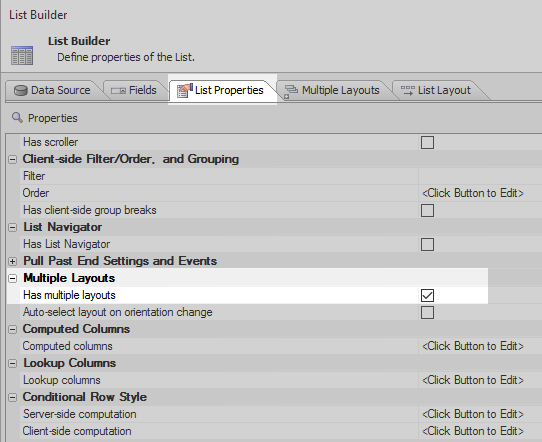The image size is (542, 442).
Task: Check Auto-select layout on orientation change
Action: (x=427, y=312)
